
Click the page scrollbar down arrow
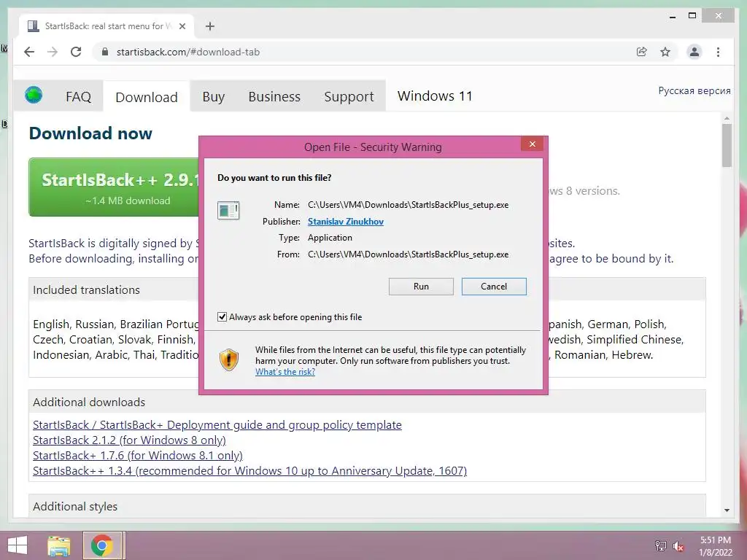(x=727, y=510)
